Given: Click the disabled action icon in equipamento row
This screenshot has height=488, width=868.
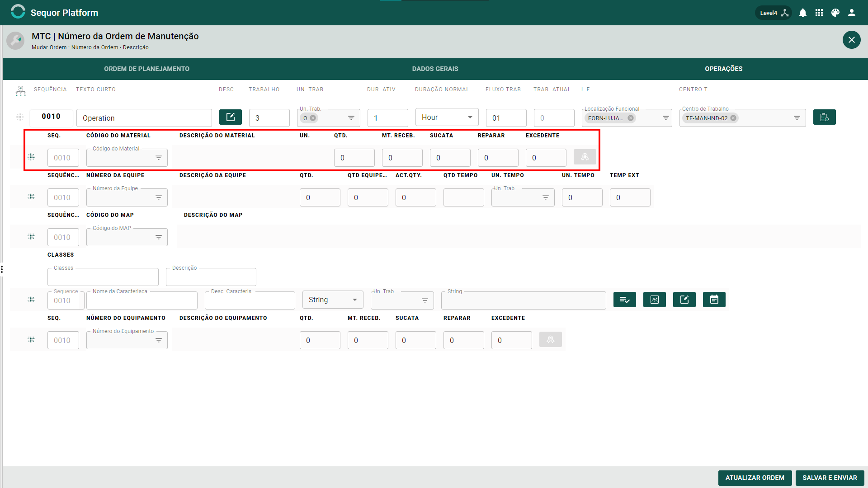Looking at the screenshot, I should tap(551, 339).
